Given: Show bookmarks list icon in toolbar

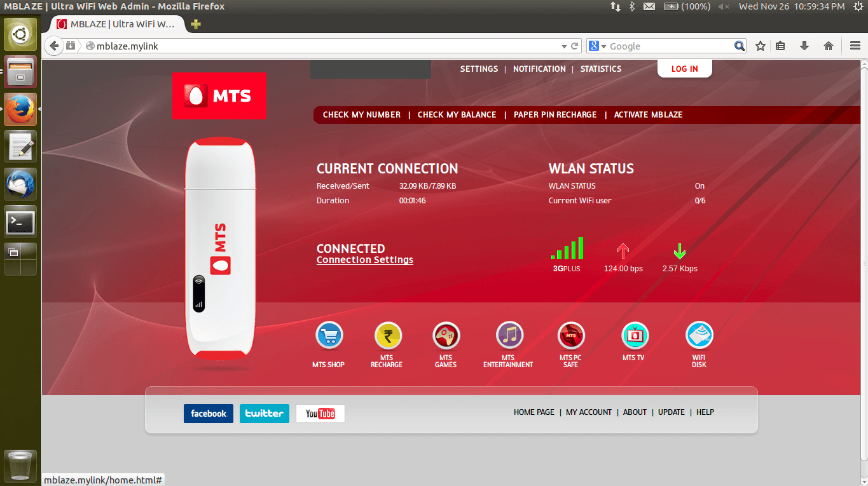Looking at the screenshot, I should click(x=781, y=46).
